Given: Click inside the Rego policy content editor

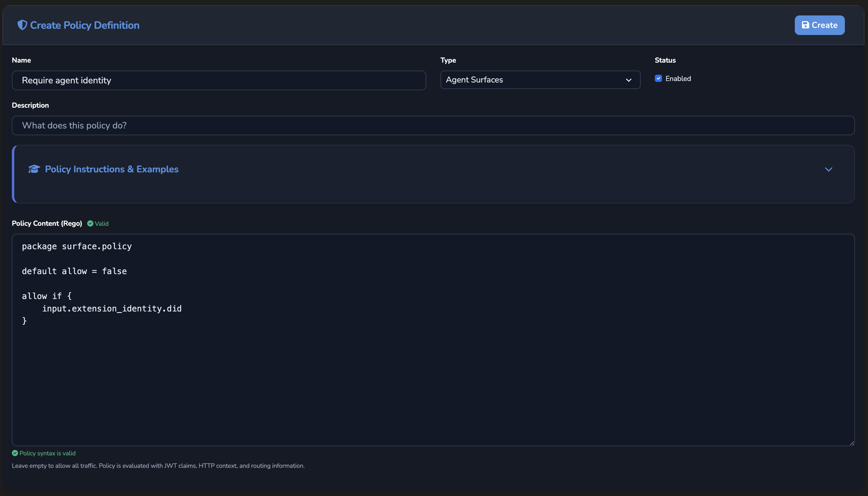Looking at the screenshot, I should tap(433, 340).
